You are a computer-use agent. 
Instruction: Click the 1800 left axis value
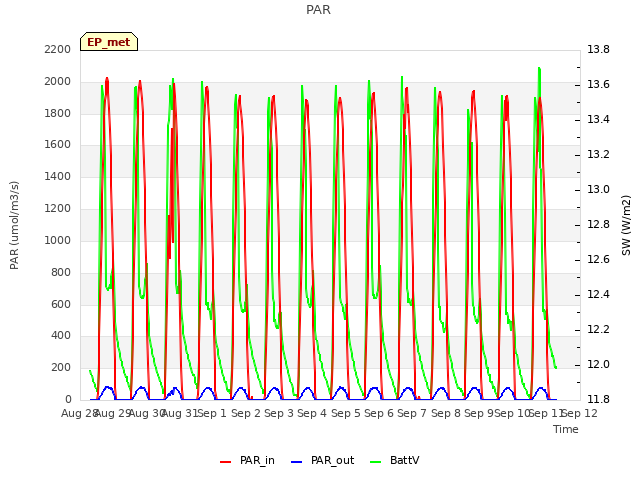(x=58, y=113)
